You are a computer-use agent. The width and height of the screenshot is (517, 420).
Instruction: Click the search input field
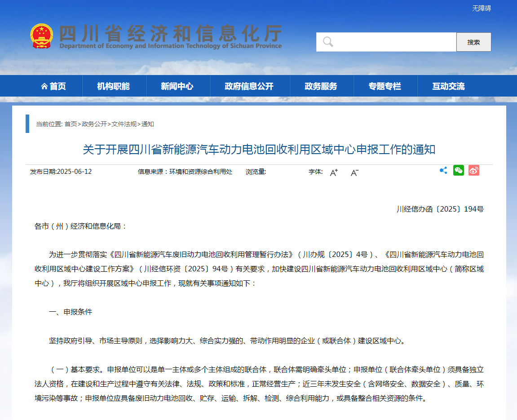(386, 42)
